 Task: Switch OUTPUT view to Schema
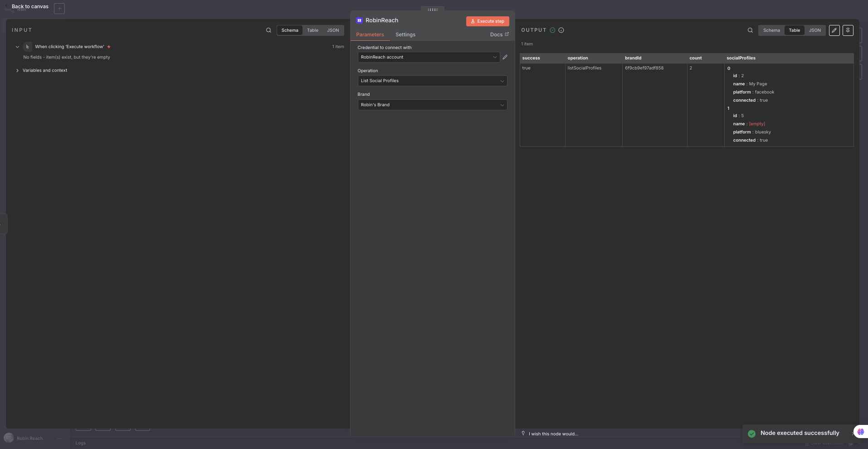click(771, 30)
